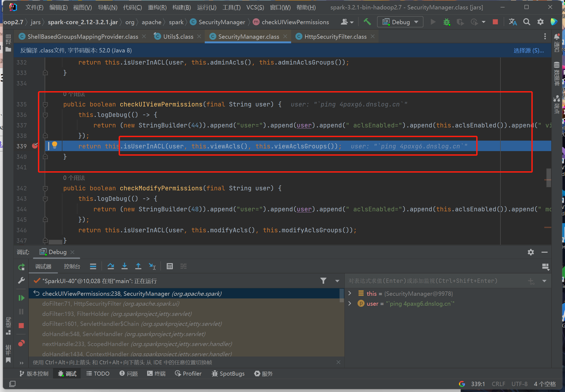Expand the 'user' variable node
The height and width of the screenshot is (392, 565).
coord(350,304)
